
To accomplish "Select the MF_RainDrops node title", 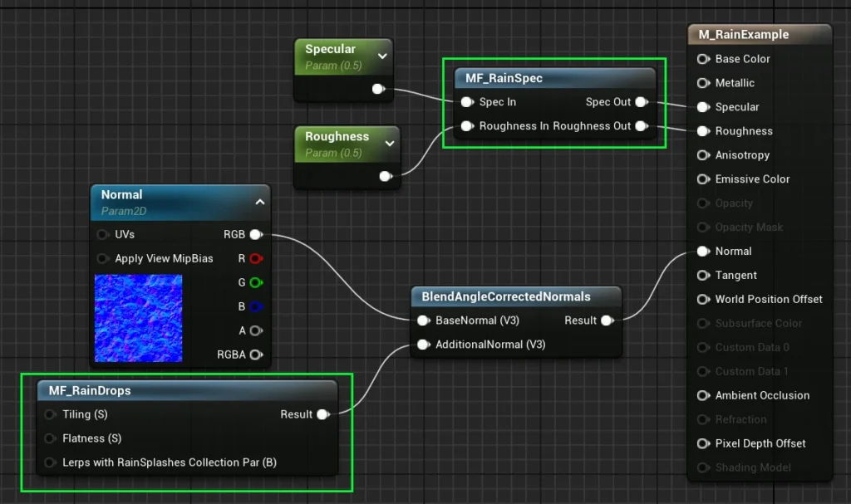I will [90, 390].
